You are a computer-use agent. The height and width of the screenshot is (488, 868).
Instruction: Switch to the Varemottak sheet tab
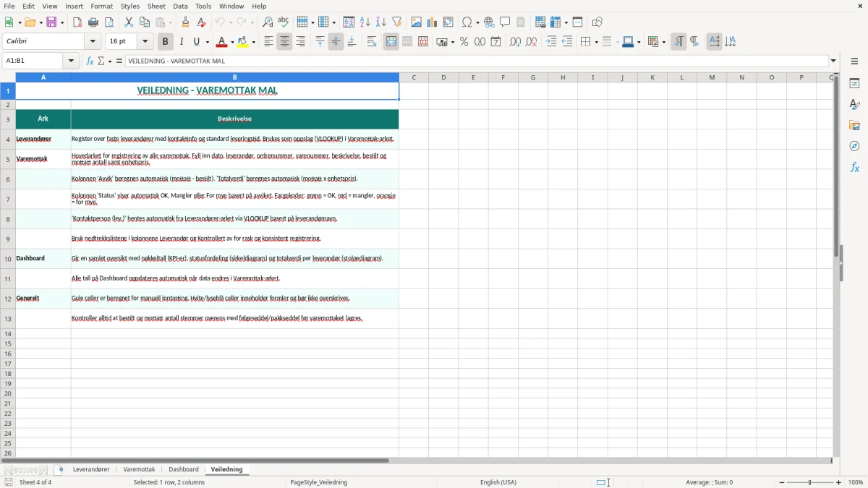(x=139, y=470)
